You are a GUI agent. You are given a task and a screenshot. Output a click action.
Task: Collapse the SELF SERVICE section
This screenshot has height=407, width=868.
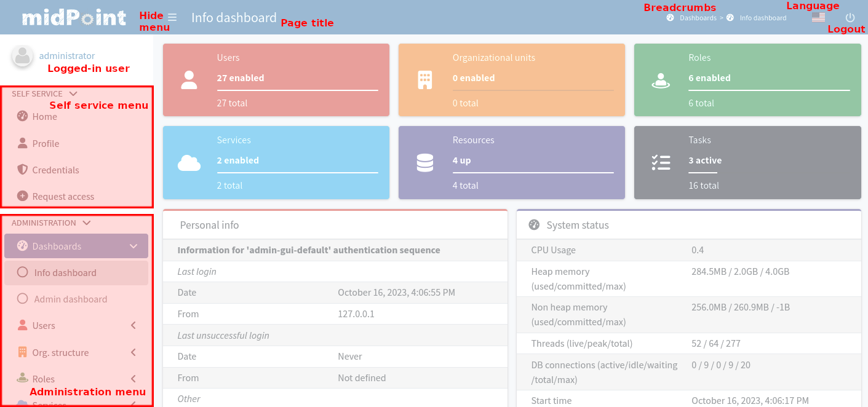(73, 93)
